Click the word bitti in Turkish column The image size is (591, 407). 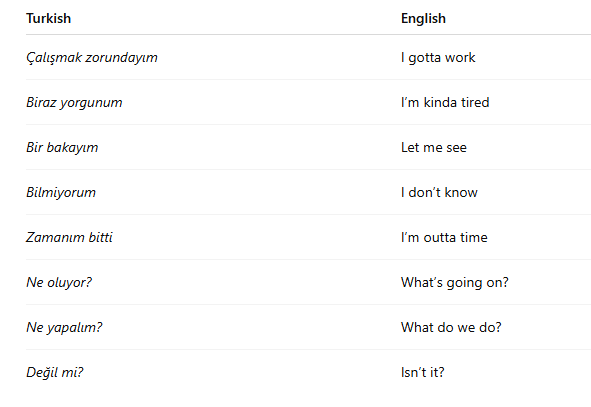point(100,237)
